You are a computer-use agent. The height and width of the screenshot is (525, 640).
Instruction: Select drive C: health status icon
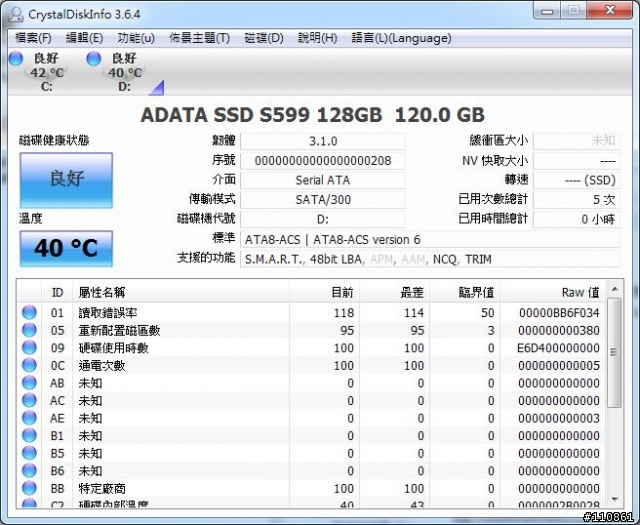pos(16,59)
